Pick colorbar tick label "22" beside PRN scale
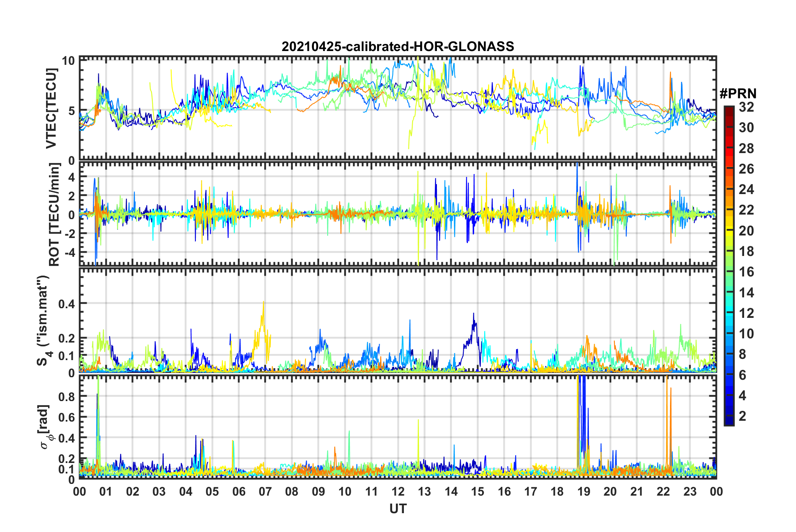796x532 pixels. point(746,210)
